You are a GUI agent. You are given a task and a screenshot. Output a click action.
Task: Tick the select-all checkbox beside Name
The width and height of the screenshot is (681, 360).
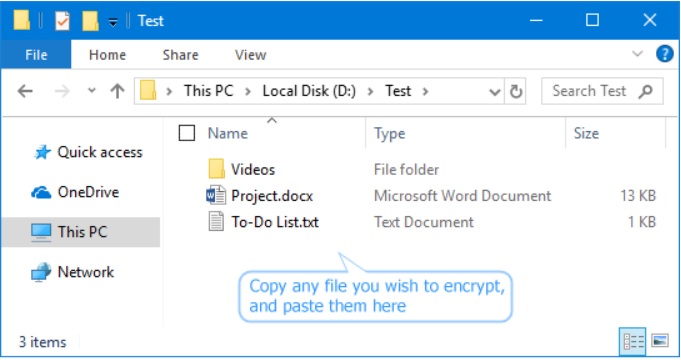[x=187, y=133]
